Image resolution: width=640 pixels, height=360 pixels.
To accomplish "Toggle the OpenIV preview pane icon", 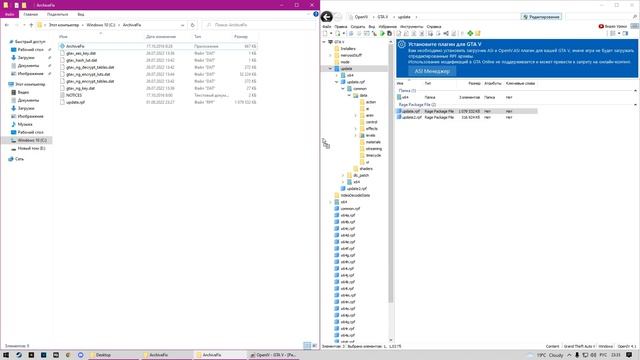I will 625,33.
